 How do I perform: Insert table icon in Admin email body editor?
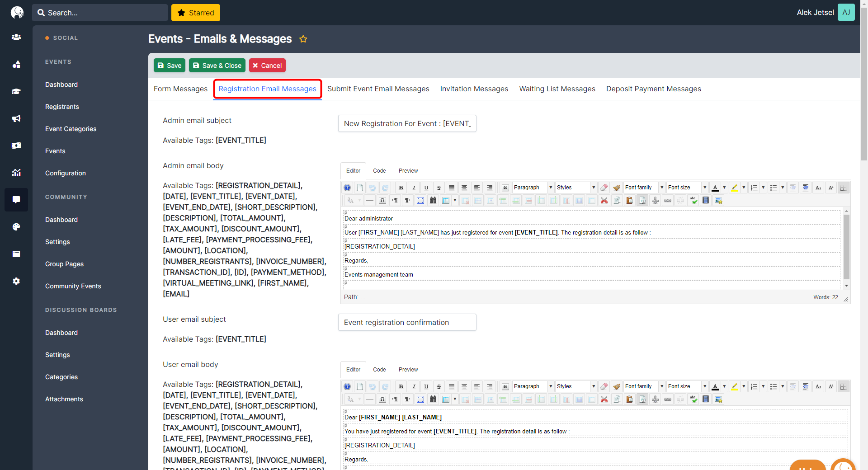(x=446, y=200)
